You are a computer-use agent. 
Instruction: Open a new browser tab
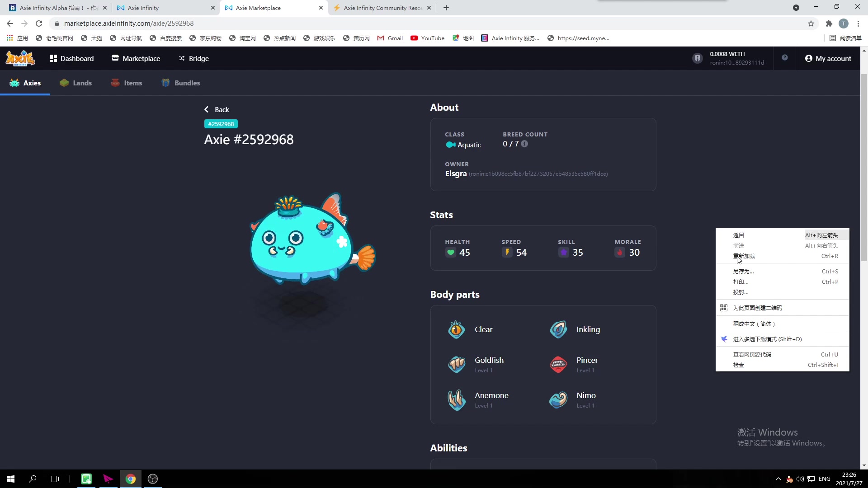coord(446,8)
